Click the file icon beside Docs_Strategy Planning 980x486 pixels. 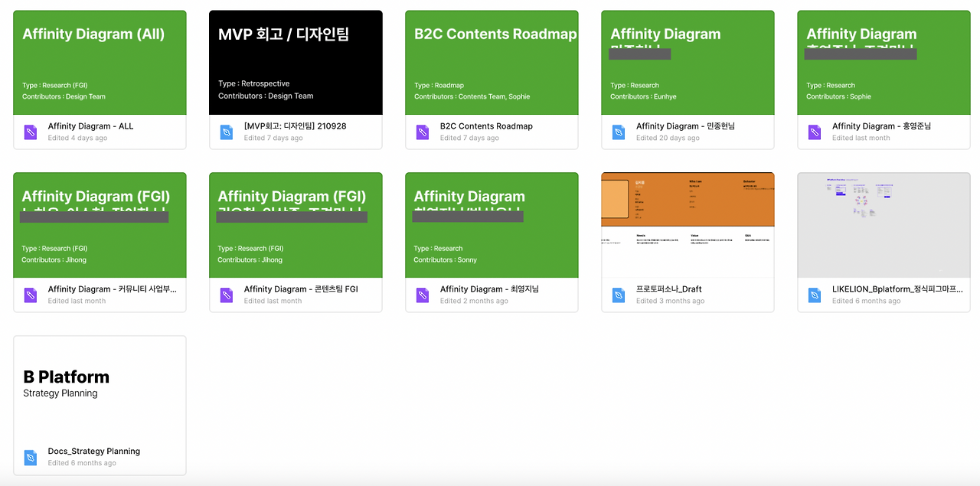30,458
